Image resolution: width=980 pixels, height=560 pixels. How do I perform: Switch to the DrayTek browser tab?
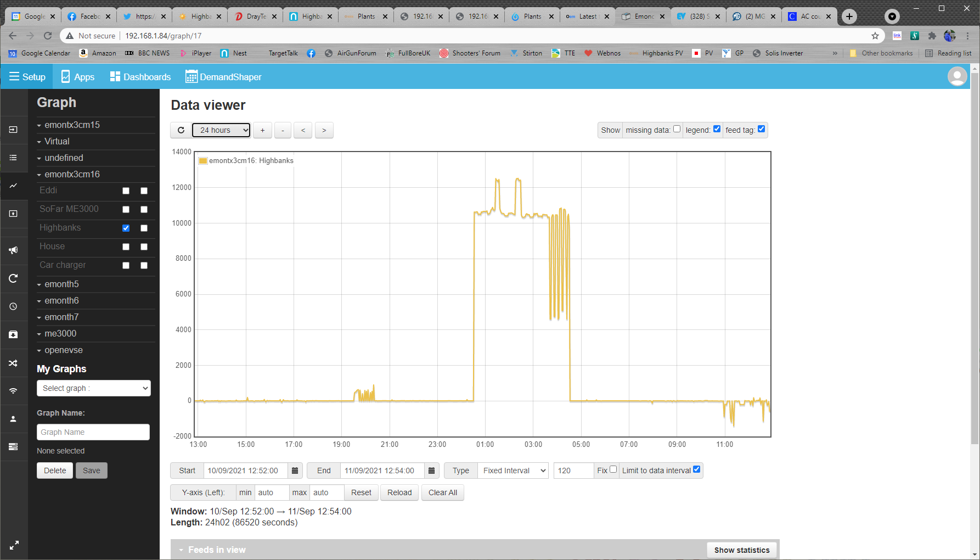coord(255,16)
